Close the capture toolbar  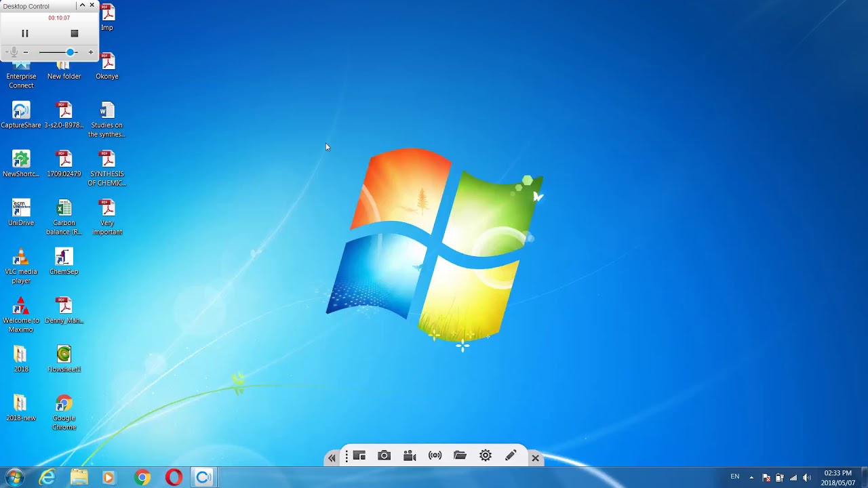click(x=535, y=458)
